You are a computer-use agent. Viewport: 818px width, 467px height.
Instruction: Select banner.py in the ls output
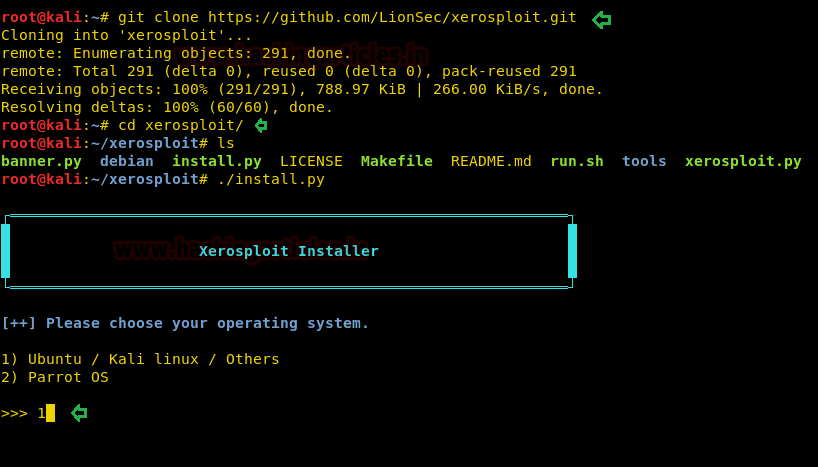41,161
